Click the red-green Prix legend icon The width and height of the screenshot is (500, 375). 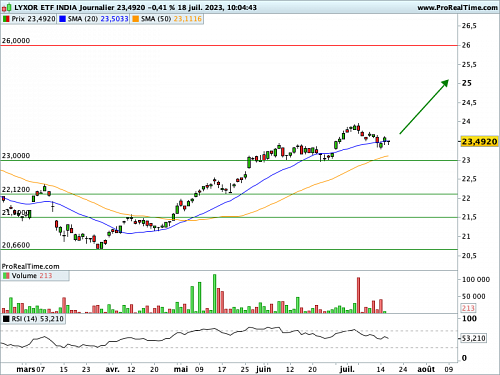coord(6,19)
